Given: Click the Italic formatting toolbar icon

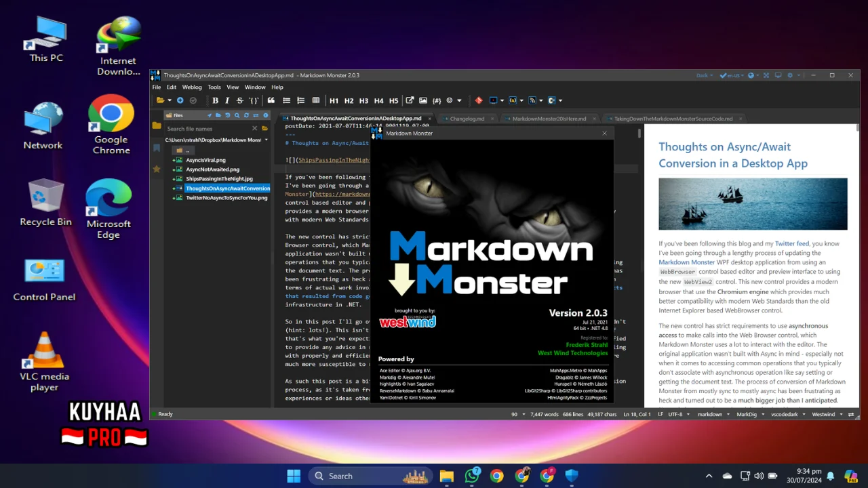Looking at the screenshot, I should (x=227, y=100).
